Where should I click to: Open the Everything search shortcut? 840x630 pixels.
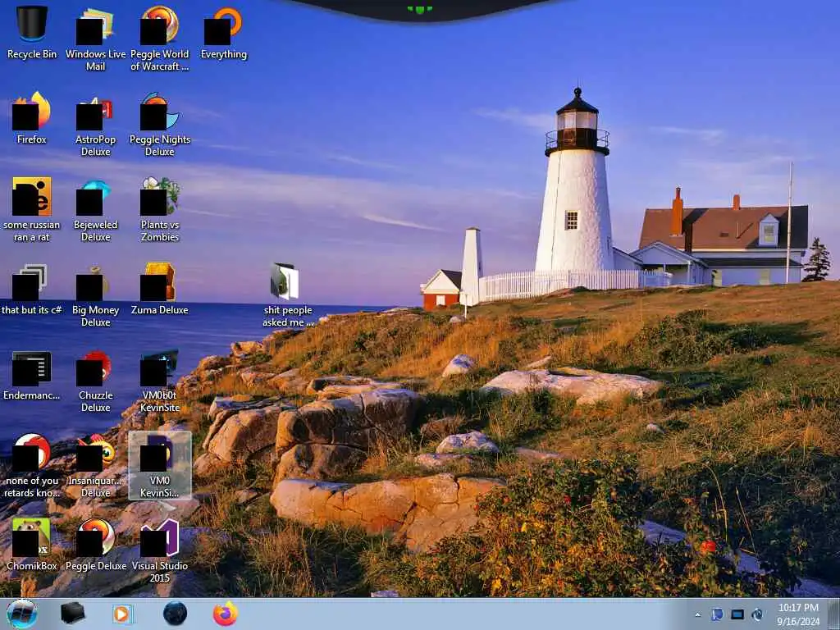[x=223, y=32]
